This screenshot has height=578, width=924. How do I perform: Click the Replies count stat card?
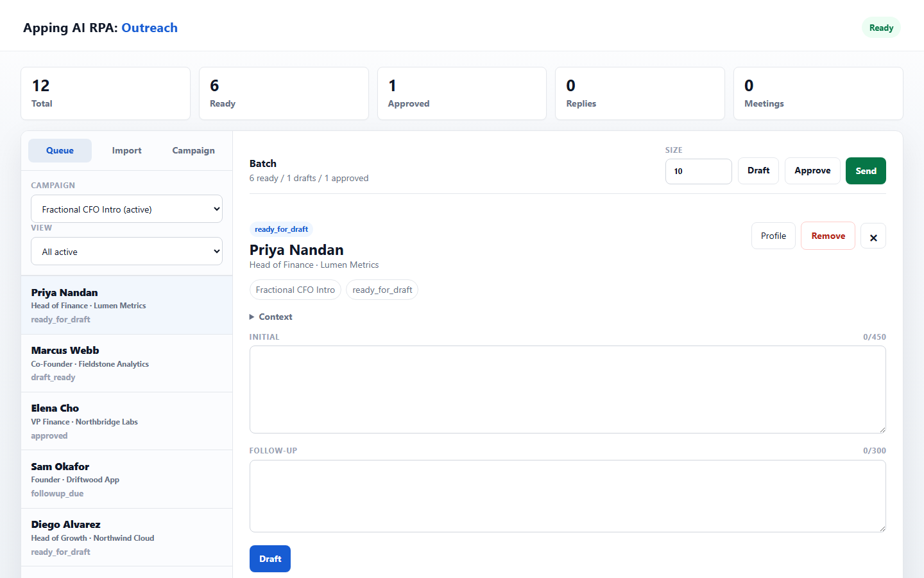pyautogui.click(x=640, y=93)
